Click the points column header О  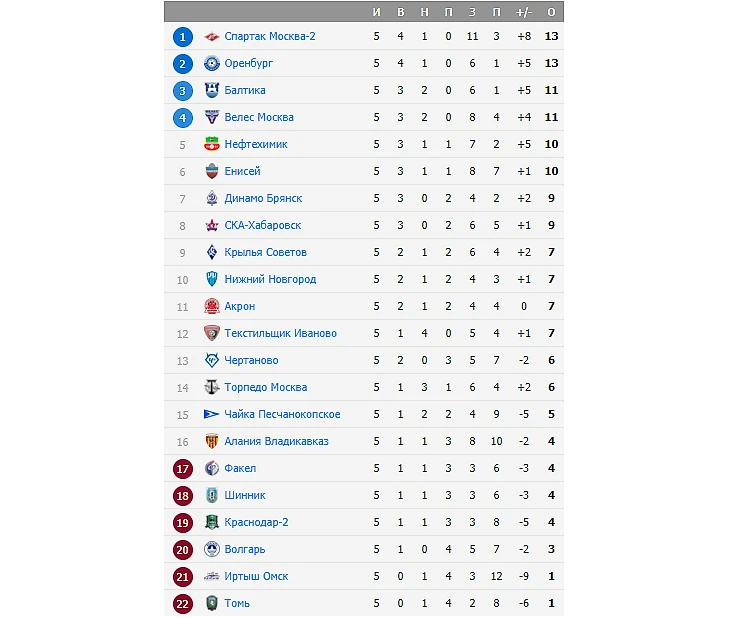(551, 12)
